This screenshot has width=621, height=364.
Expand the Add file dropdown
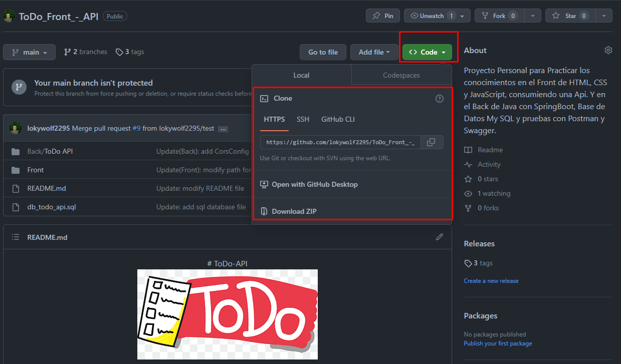[x=374, y=52]
